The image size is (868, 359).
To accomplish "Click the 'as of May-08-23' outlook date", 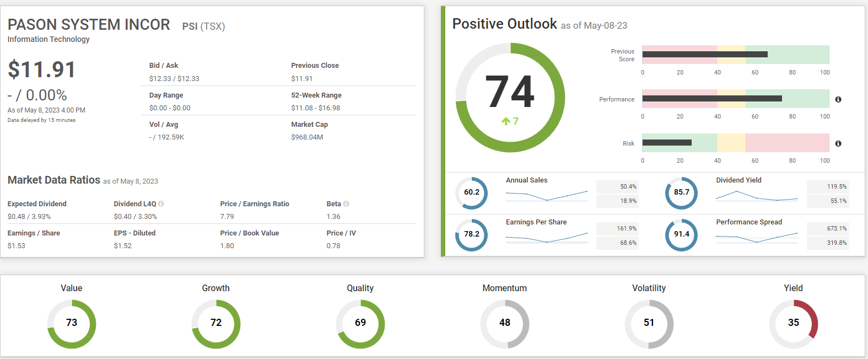I will (x=594, y=26).
